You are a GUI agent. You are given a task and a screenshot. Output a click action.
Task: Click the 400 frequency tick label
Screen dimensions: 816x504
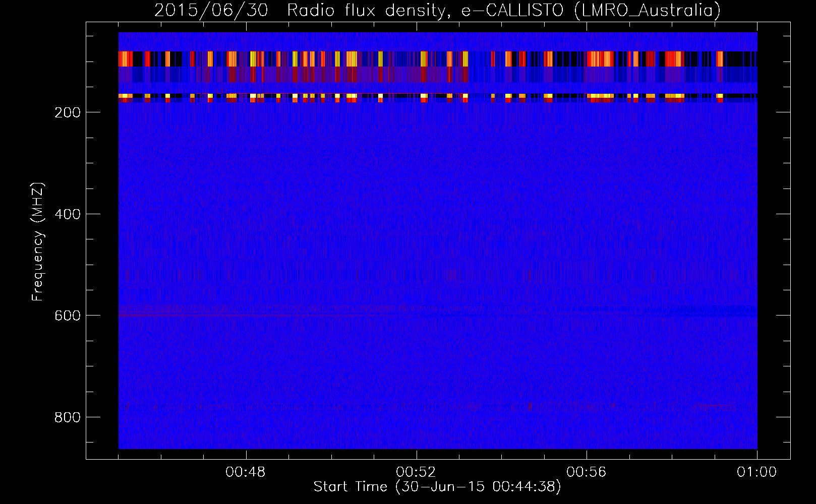[x=67, y=214]
